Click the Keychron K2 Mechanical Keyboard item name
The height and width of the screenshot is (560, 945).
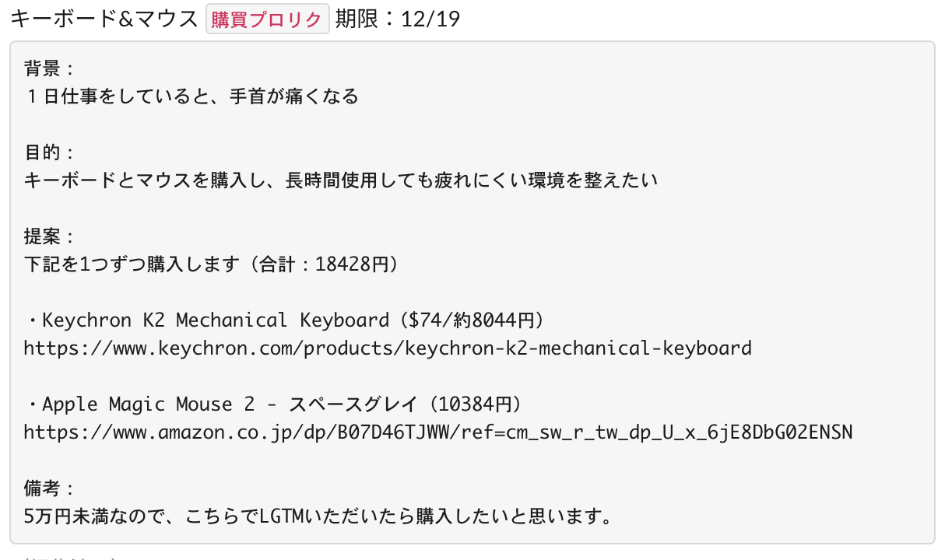click(x=216, y=320)
